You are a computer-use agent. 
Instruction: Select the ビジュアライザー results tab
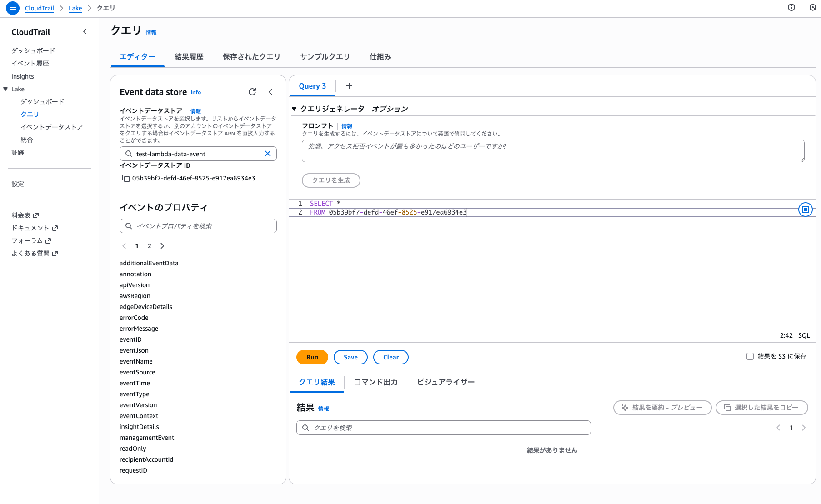(446, 382)
